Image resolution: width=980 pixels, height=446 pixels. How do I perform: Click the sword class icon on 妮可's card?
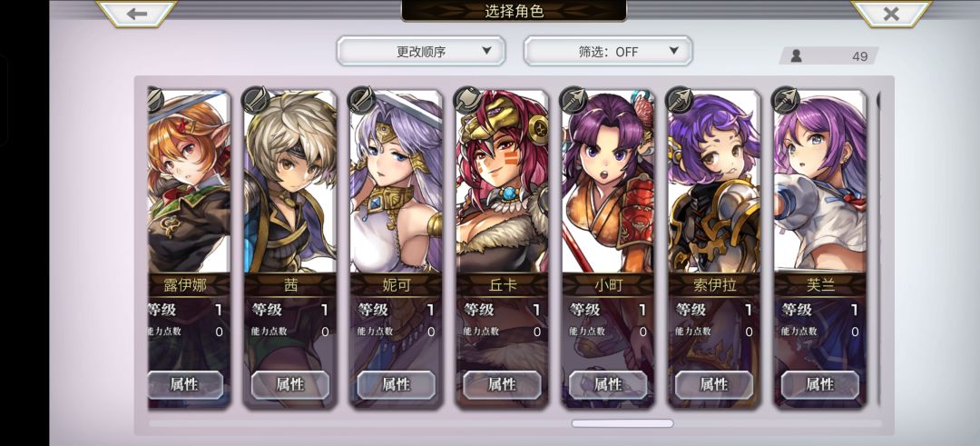(361, 99)
